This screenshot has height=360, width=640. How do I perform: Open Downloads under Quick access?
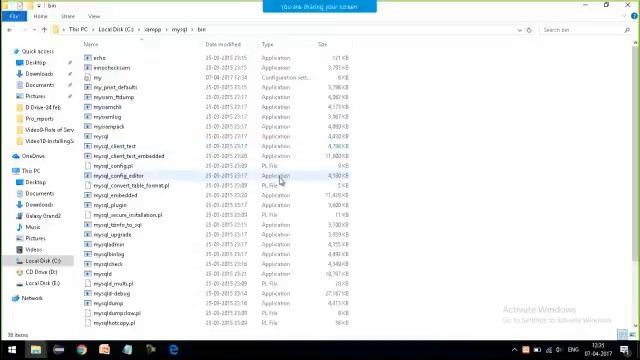pyautogui.click(x=39, y=74)
